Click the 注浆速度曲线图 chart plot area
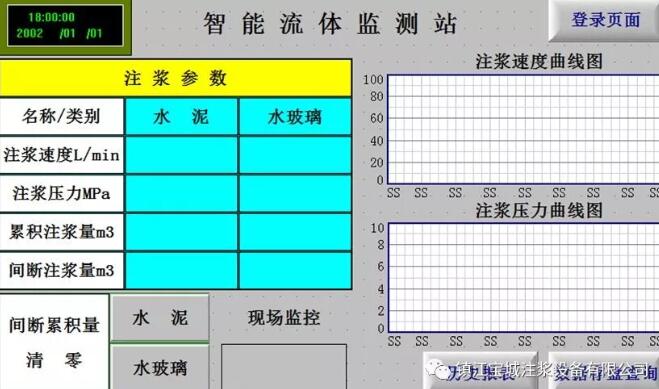The height and width of the screenshot is (389, 659). pos(523,129)
